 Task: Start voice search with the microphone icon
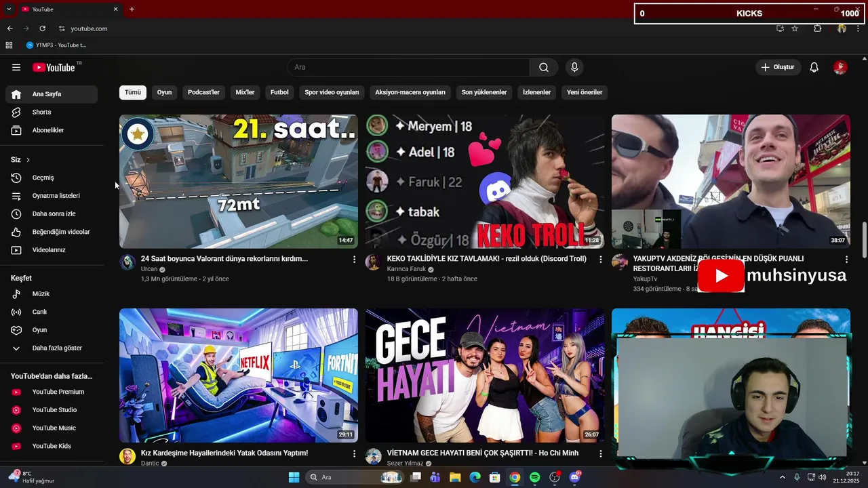click(x=574, y=67)
